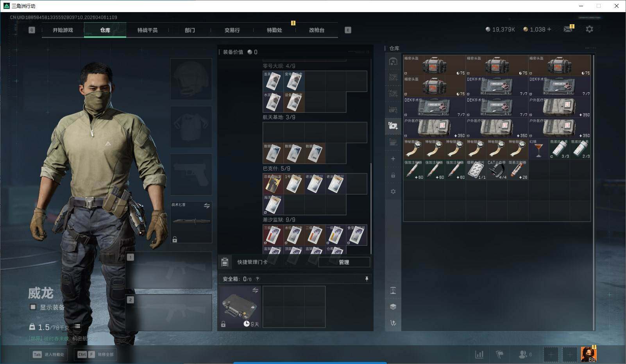Click the 潮汐监狱: 9/9 keycard heading
Screen dimensions: 626x364
pos(279,220)
